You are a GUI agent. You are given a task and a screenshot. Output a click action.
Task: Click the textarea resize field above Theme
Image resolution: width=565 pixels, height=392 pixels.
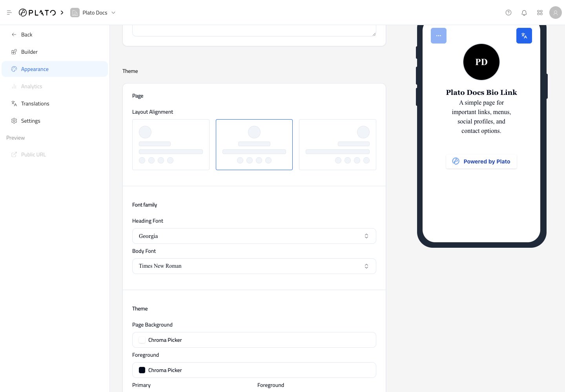pos(254,31)
